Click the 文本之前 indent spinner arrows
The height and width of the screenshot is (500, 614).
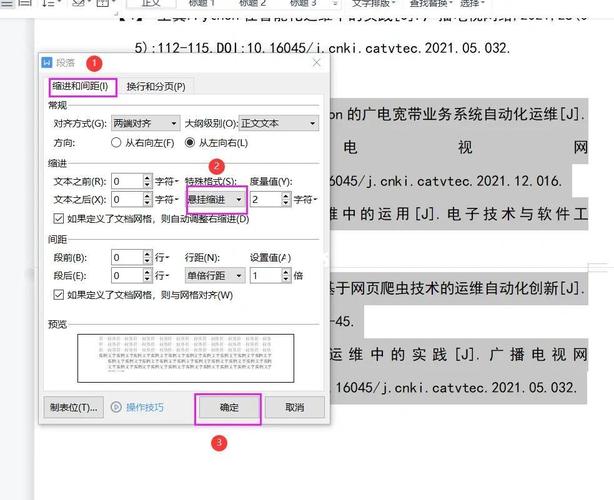[147, 181]
